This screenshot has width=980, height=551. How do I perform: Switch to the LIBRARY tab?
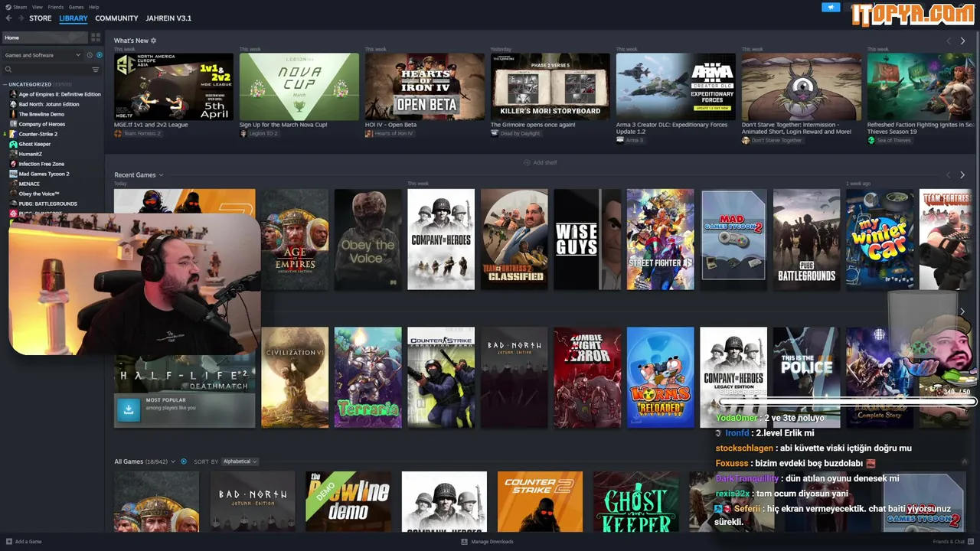(73, 18)
